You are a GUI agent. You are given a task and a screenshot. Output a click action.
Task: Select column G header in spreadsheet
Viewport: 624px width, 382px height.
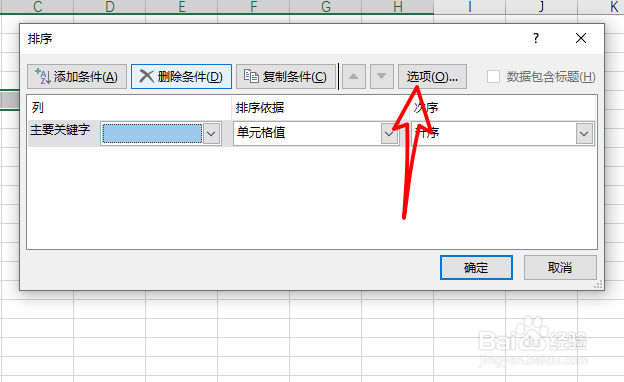[x=326, y=7]
